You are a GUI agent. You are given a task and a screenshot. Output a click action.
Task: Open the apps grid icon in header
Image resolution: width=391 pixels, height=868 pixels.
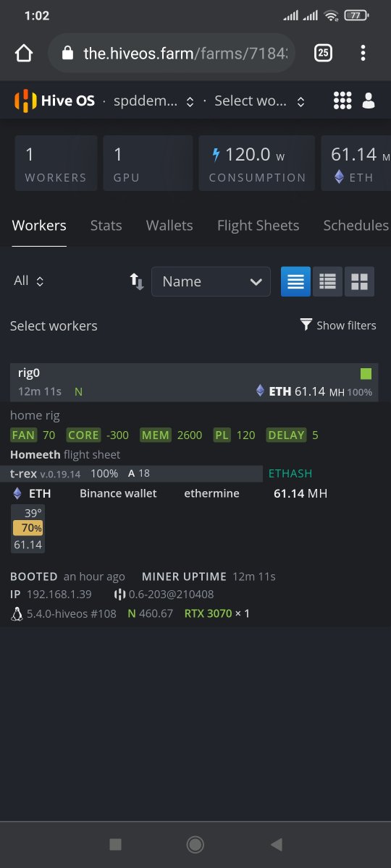[342, 101]
